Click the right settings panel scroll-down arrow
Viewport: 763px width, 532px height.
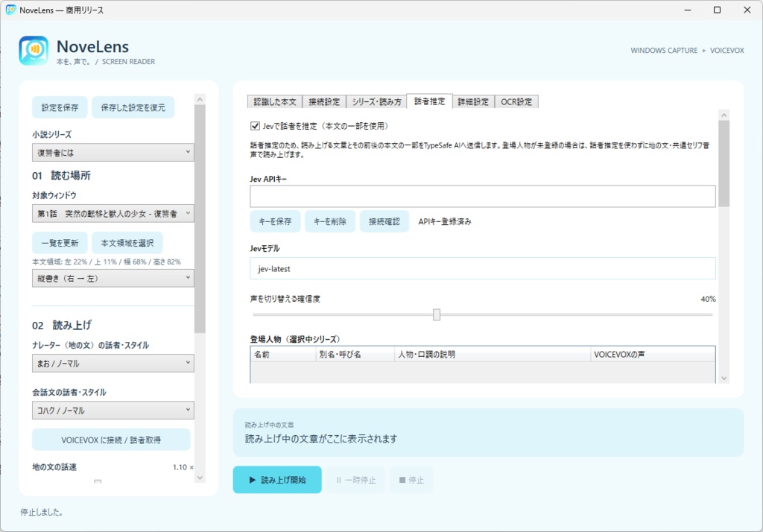pyautogui.click(x=724, y=379)
